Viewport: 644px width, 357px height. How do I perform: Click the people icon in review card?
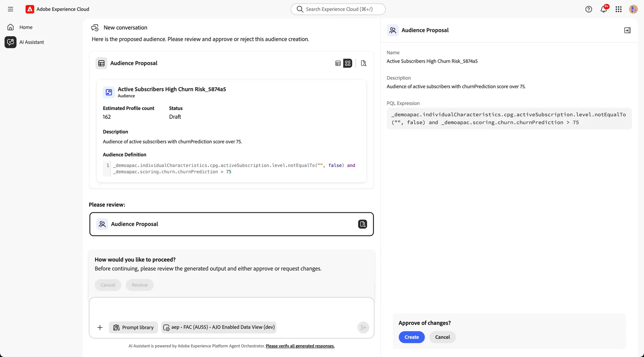(102, 224)
